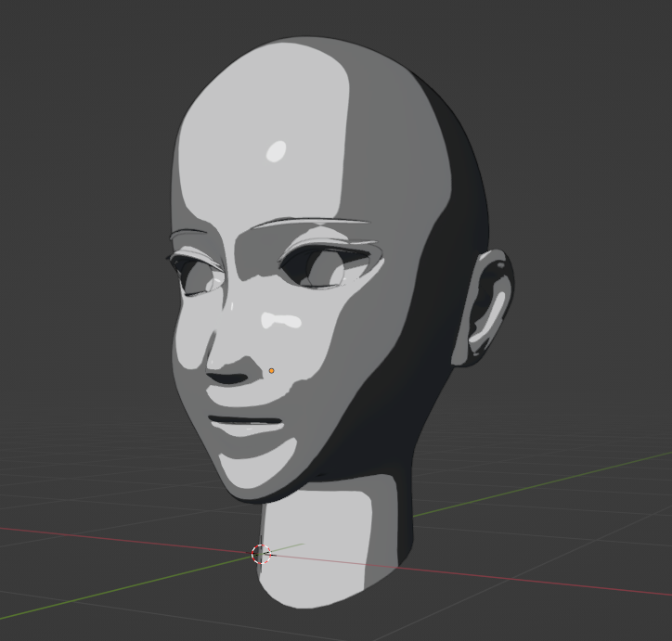Click the red-white 3D cursor circle
The width and height of the screenshot is (672, 641).
(x=261, y=554)
